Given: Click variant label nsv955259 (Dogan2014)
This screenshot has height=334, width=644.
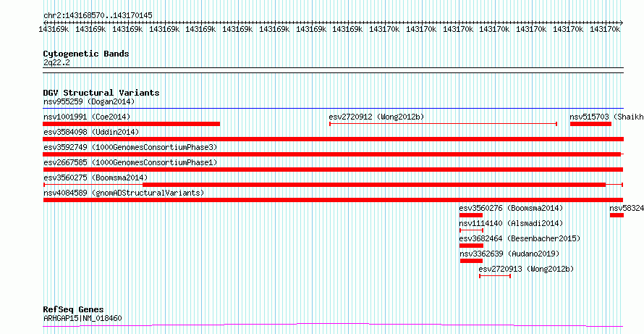Looking at the screenshot, I should pyautogui.click(x=89, y=101).
